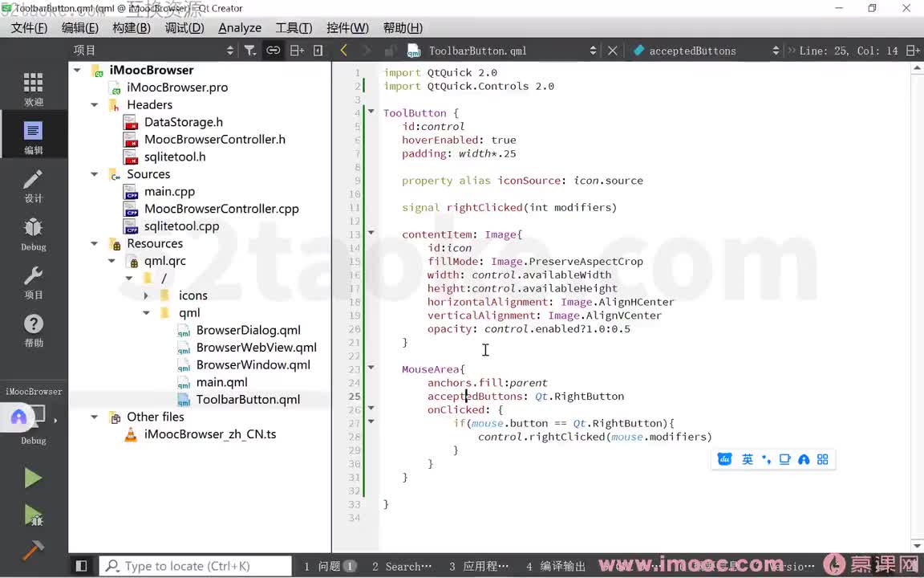This screenshot has width=924, height=578.
Task: Select MoocBrowserController.cpp file
Action: tap(221, 209)
